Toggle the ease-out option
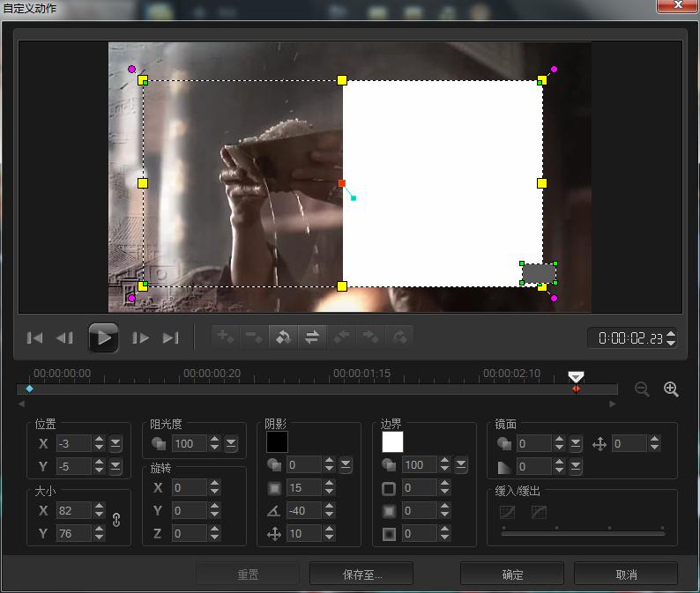The width and height of the screenshot is (700, 593). click(x=538, y=512)
